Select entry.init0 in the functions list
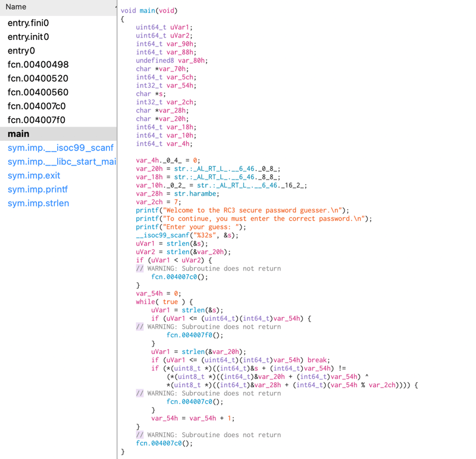The height and width of the screenshot is (459, 476). [x=28, y=37]
